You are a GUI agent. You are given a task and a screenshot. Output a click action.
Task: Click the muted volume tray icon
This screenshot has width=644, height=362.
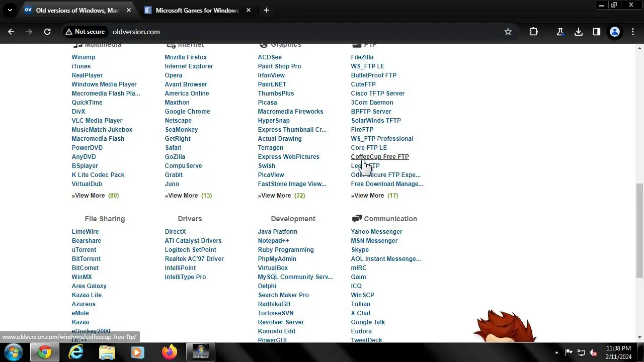pos(593,352)
